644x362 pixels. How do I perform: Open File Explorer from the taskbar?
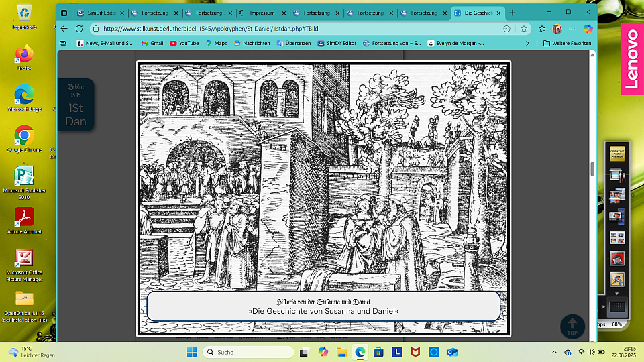coord(341,352)
